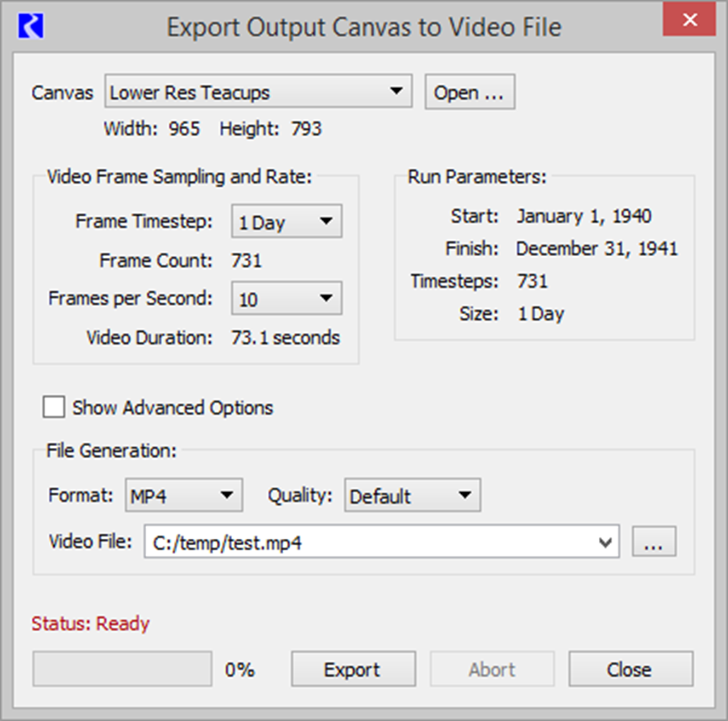Click the RiverWare logo in the title bar

pyautogui.click(x=31, y=26)
